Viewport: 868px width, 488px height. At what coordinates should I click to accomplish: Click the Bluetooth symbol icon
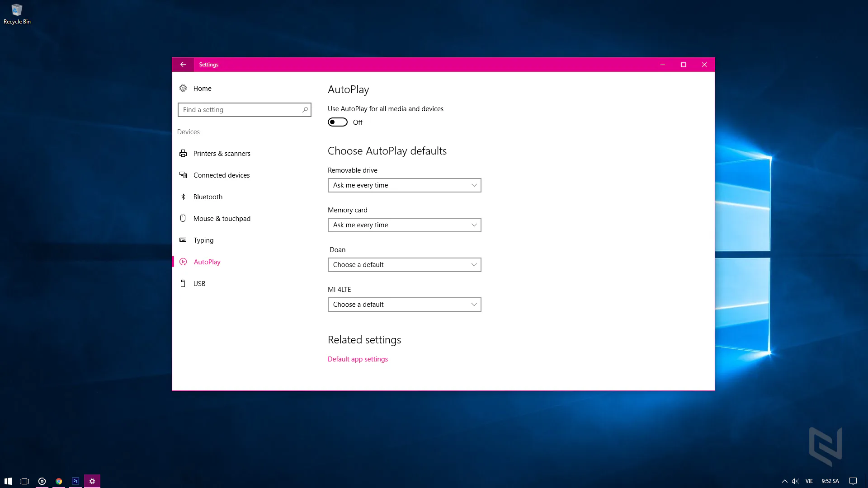183,197
